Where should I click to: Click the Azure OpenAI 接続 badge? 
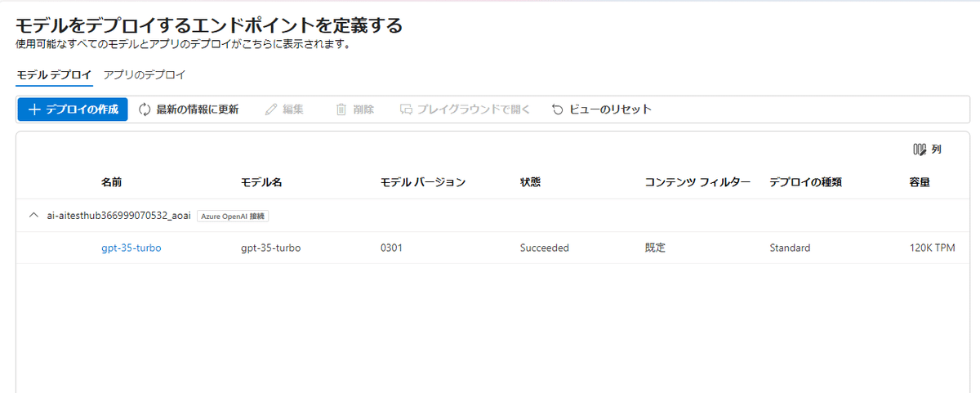point(234,217)
